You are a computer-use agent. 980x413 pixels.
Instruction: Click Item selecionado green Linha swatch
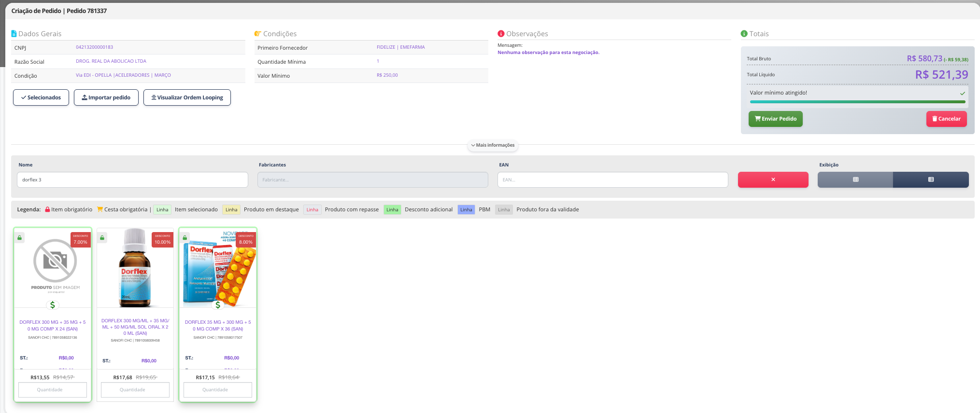tap(162, 210)
